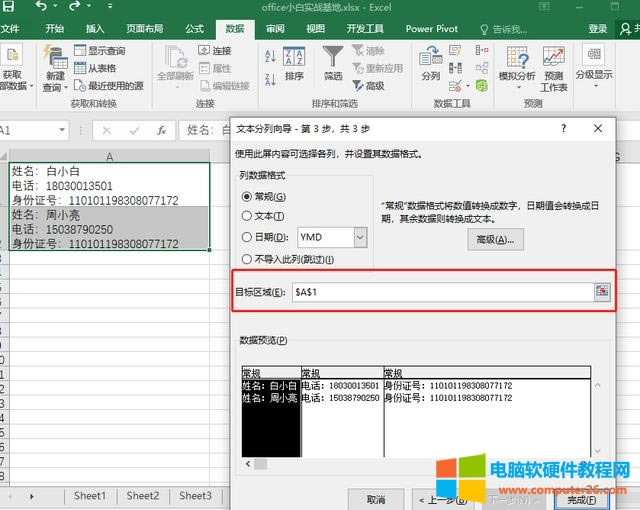Click the 排序 sort icon
The image size is (640, 510).
294,57
